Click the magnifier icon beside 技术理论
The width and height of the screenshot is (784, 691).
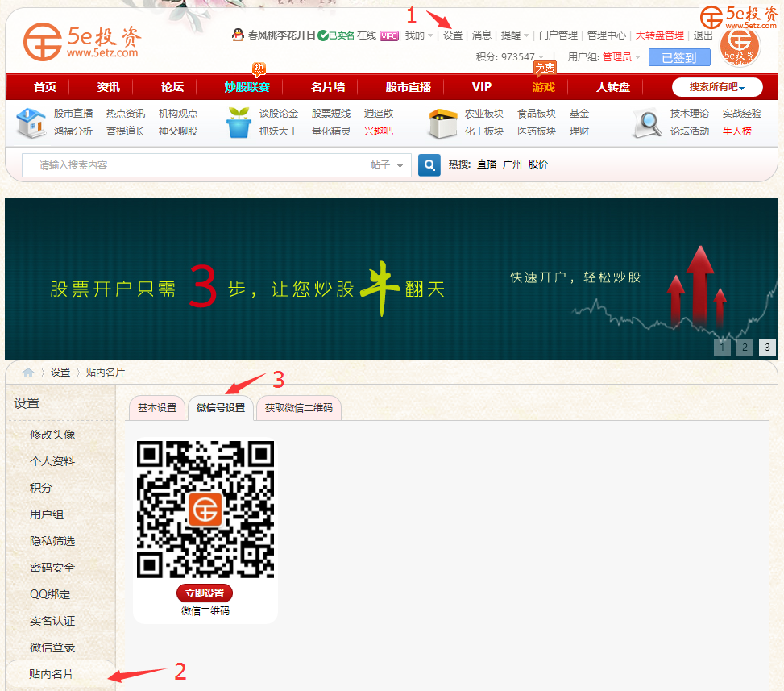648,123
